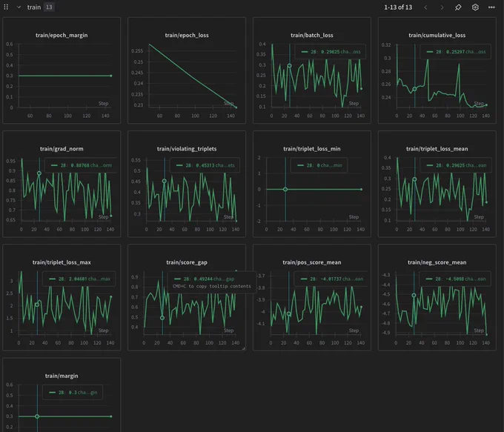Viewport: 504px width, 432px height.
Task: Click the triplet_loss_min tooltip showing 0
Action: [x=318, y=165]
